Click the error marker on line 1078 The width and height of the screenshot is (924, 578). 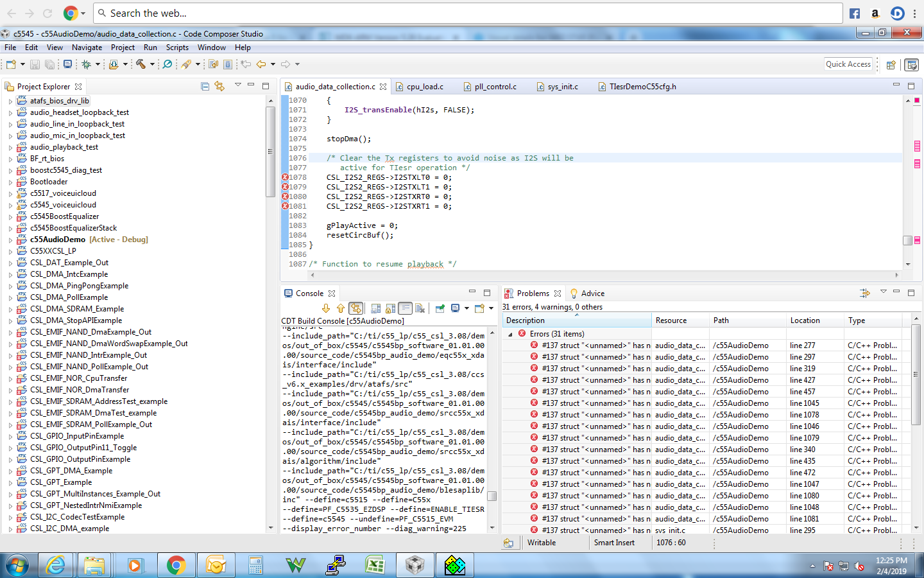click(x=285, y=177)
